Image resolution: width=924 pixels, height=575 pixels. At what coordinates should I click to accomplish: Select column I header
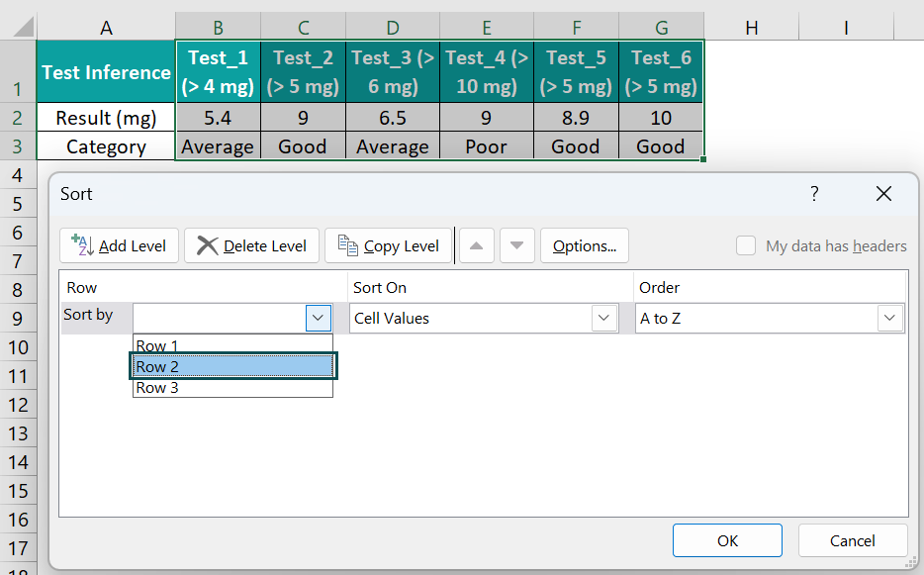[x=846, y=27]
